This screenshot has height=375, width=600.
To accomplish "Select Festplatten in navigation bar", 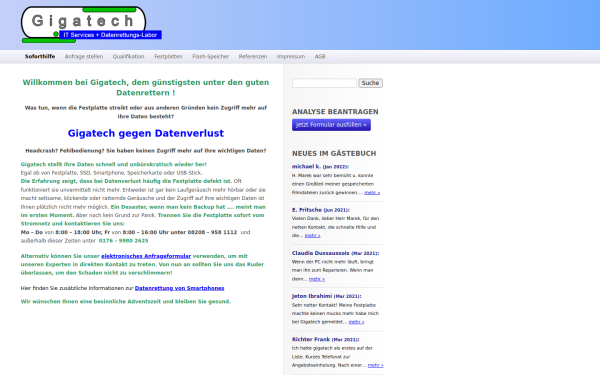I will (168, 57).
